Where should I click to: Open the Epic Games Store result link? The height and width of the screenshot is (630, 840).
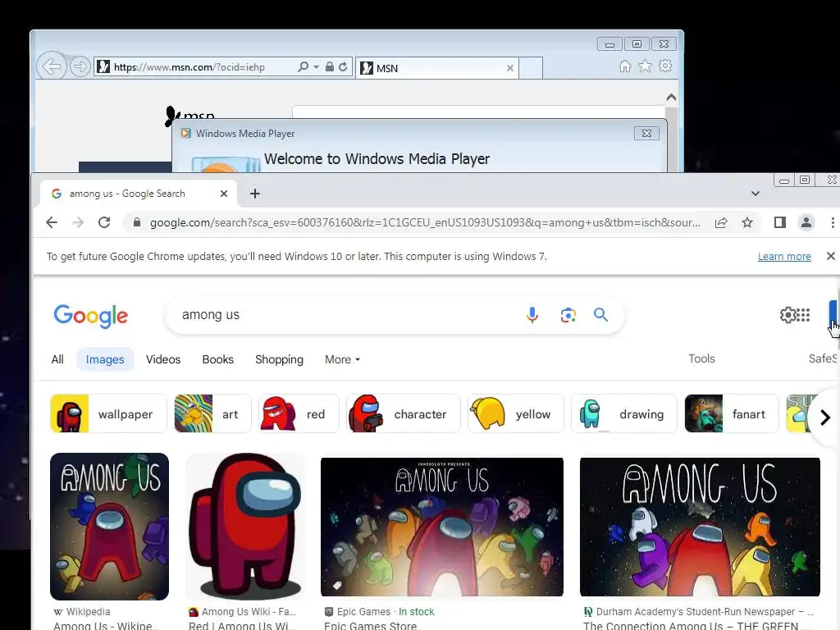(x=370, y=625)
